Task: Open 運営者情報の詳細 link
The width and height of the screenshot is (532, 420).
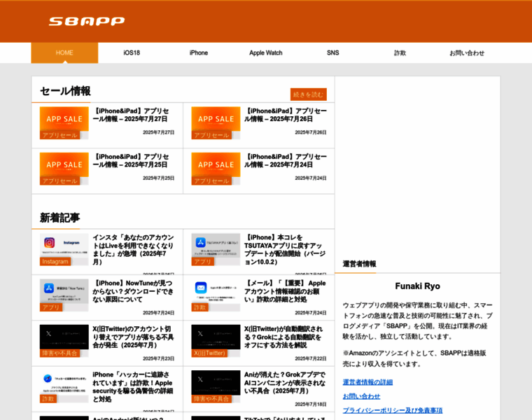Action: pos(367,382)
